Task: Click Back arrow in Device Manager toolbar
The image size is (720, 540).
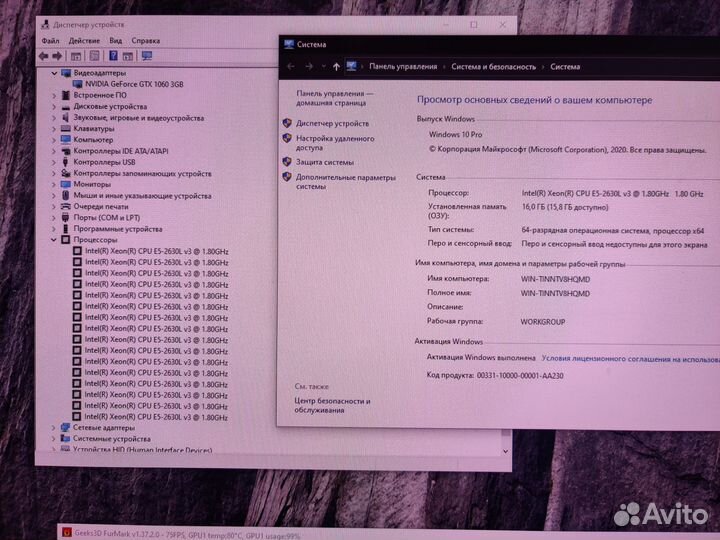Action: pos(44,56)
